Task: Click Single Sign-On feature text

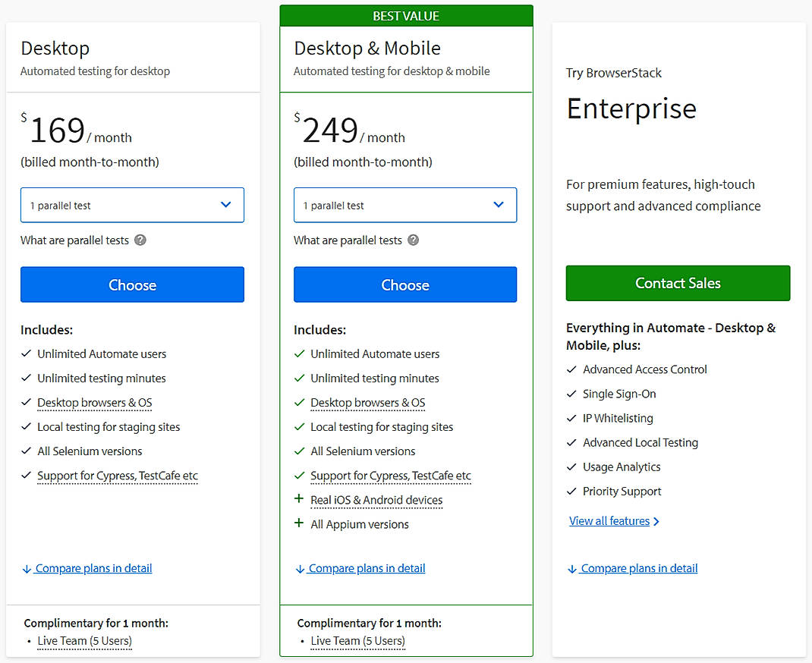Action: 619,394
